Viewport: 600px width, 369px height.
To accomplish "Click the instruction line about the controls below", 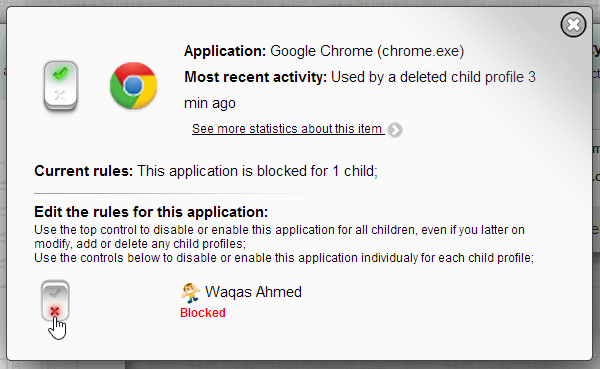I will point(284,258).
